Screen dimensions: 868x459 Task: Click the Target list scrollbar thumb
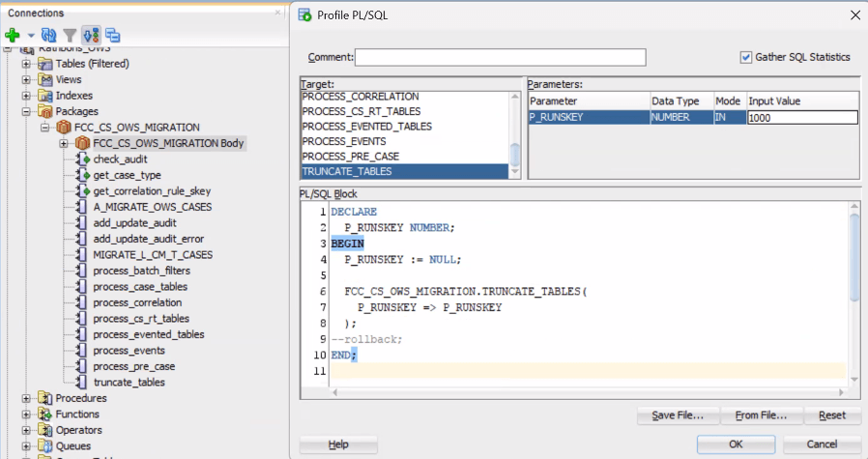pyautogui.click(x=515, y=155)
